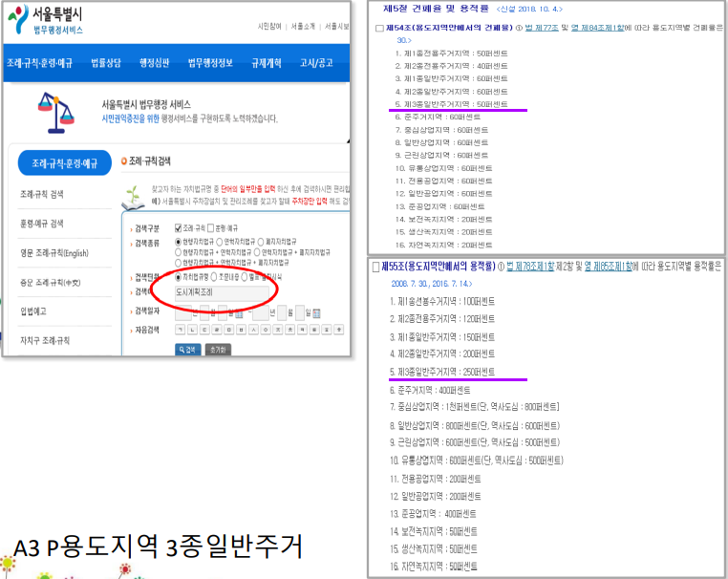The height and width of the screenshot is (579, 728).
Task: Open 중문 조례·규칙(中文) in the sidebar
Action: point(50,282)
